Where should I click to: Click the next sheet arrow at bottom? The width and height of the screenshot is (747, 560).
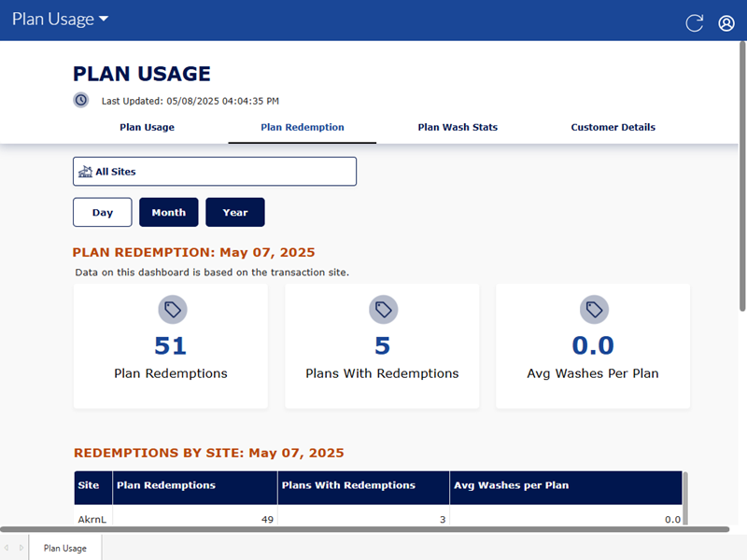pyautogui.click(x=21, y=548)
